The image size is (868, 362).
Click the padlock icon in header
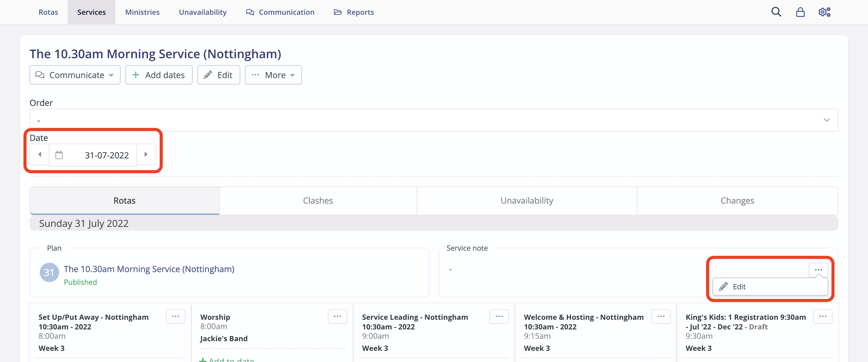click(x=800, y=12)
